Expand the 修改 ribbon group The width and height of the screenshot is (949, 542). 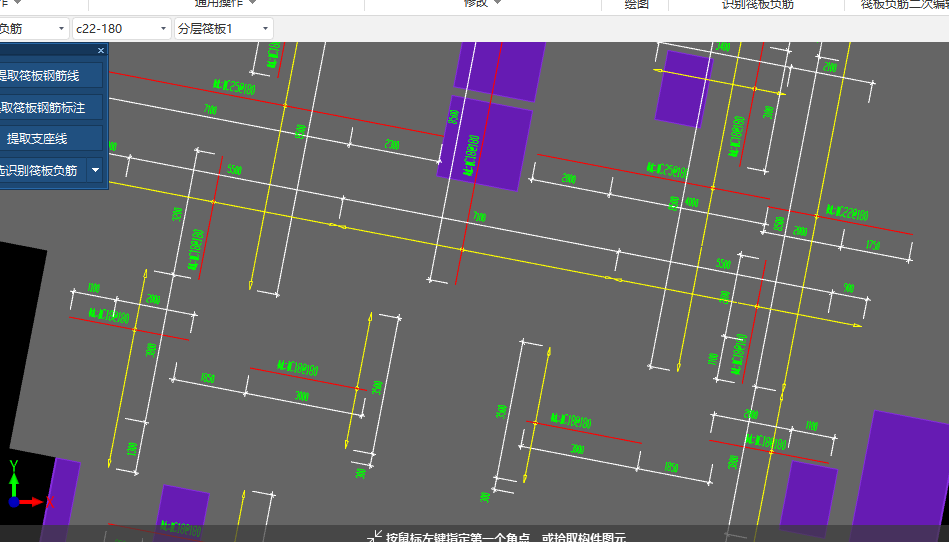tap(482, 4)
